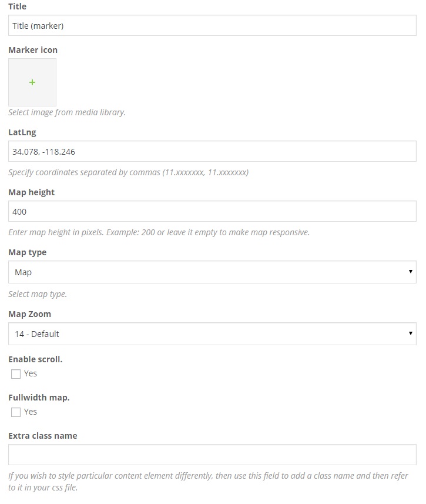Click the empty Extra class name field
This screenshot has height=504, width=426.
click(212, 455)
